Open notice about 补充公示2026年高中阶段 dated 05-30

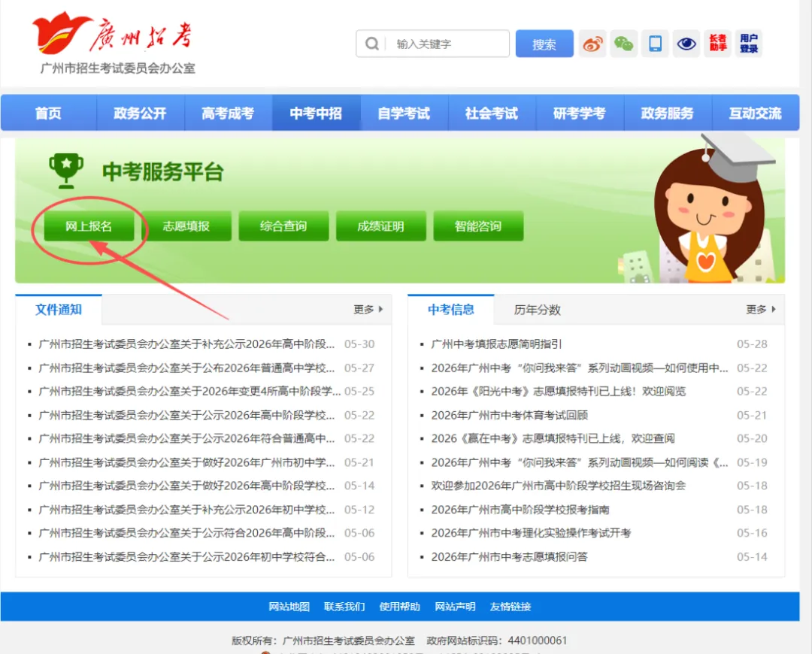[x=187, y=344]
